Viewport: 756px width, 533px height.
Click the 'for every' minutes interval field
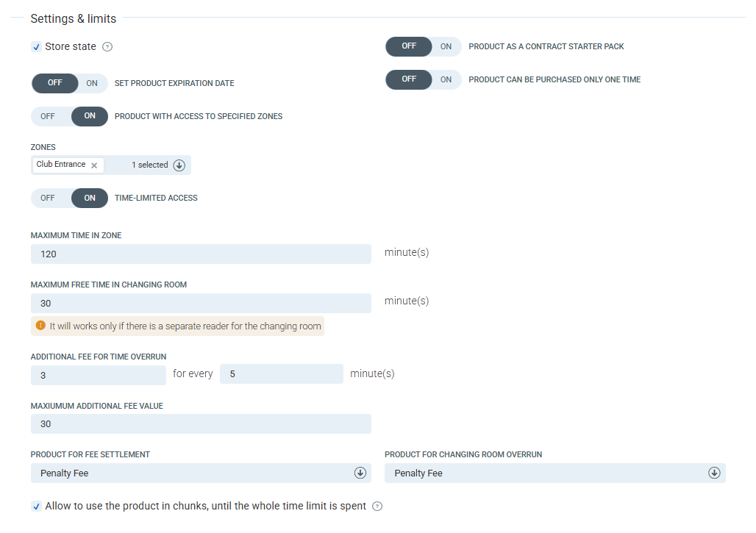click(x=281, y=374)
